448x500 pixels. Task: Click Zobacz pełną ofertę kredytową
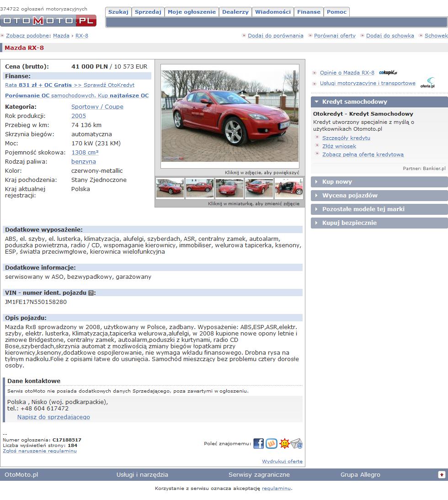[x=363, y=154]
